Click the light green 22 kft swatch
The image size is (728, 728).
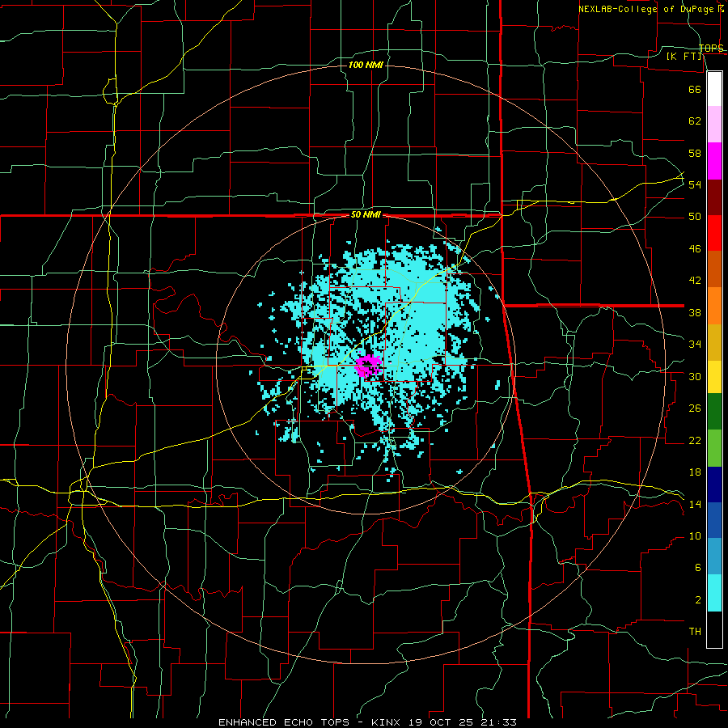coord(714,448)
